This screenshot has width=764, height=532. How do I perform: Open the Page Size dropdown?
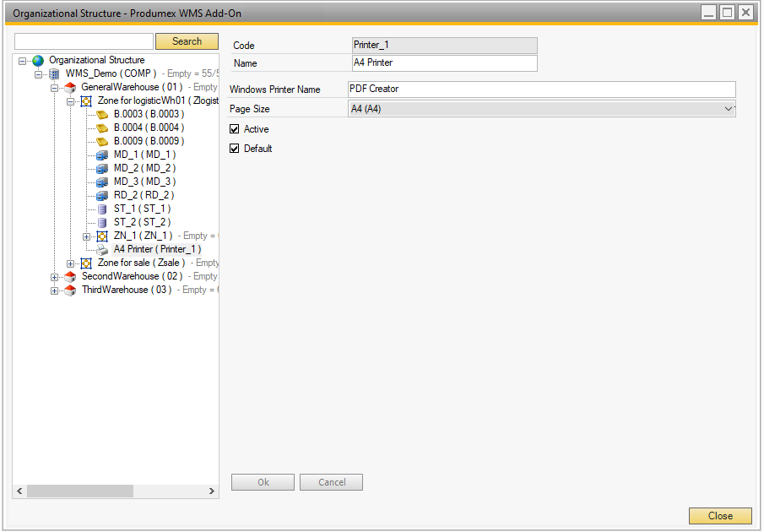click(729, 109)
